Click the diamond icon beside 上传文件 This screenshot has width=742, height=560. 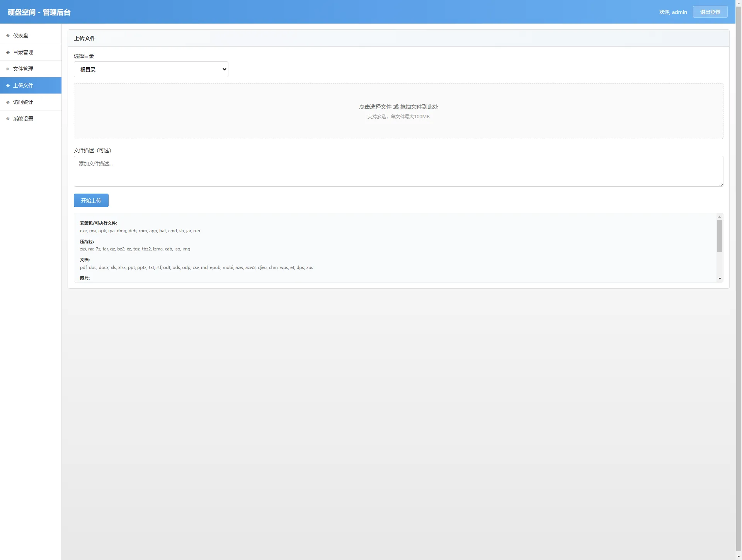(x=8, y=85)
